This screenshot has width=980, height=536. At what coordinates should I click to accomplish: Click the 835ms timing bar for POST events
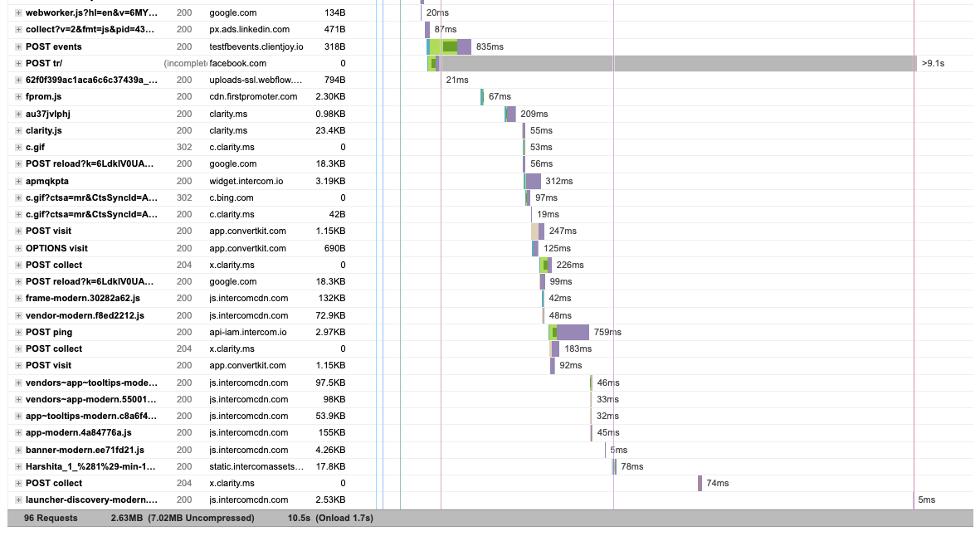[x=448, y=46]
